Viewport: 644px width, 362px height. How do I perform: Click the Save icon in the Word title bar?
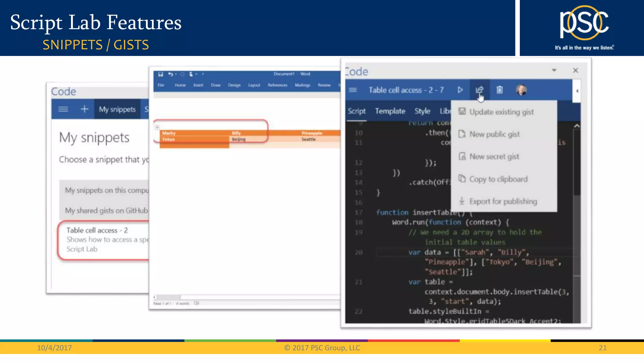point(161,74)
